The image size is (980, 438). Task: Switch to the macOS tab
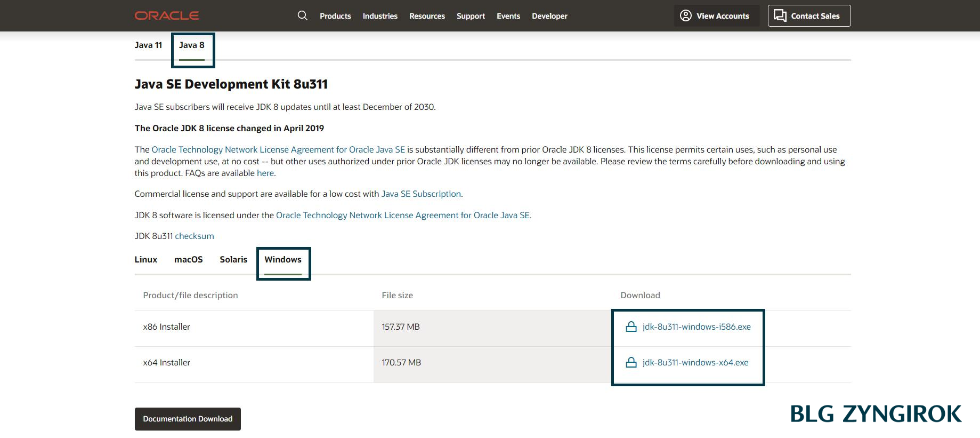[189, 260]
